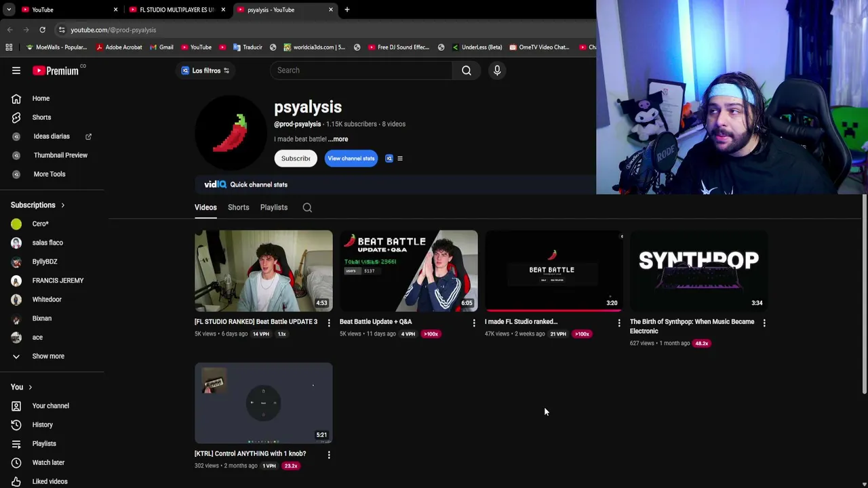Click the vidIQ icon beside View channel stats
The width and height of the screenshot is (868, 488).
[389, 159]
